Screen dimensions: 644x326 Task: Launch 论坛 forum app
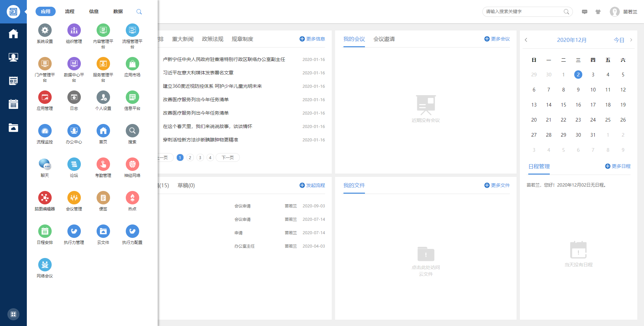click(x=74, y=164)
